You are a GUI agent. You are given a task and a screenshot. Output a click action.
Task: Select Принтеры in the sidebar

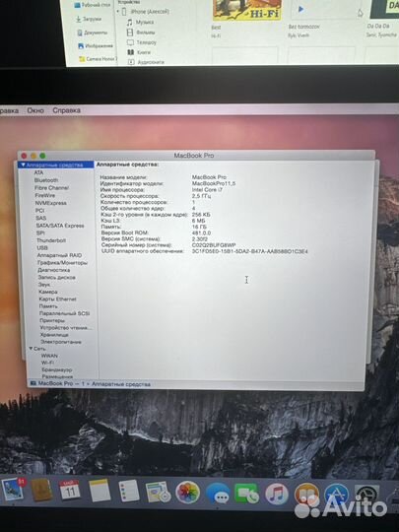(52, 320)
